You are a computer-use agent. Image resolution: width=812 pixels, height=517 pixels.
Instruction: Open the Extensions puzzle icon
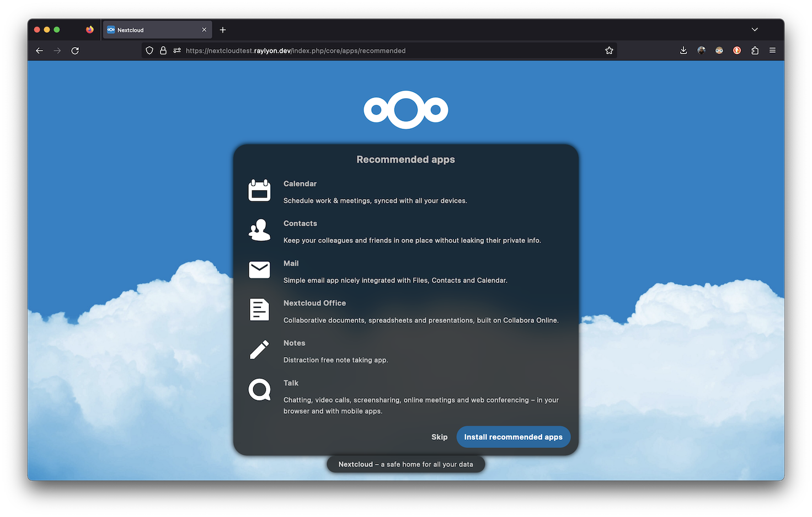pyautogui.click(x=755, y=50)
